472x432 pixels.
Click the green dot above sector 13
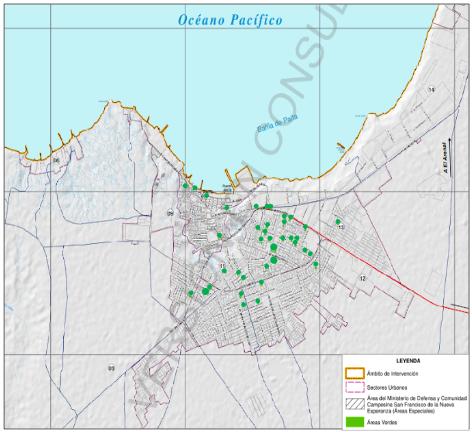pyautogui.click(x=338, y=221)
